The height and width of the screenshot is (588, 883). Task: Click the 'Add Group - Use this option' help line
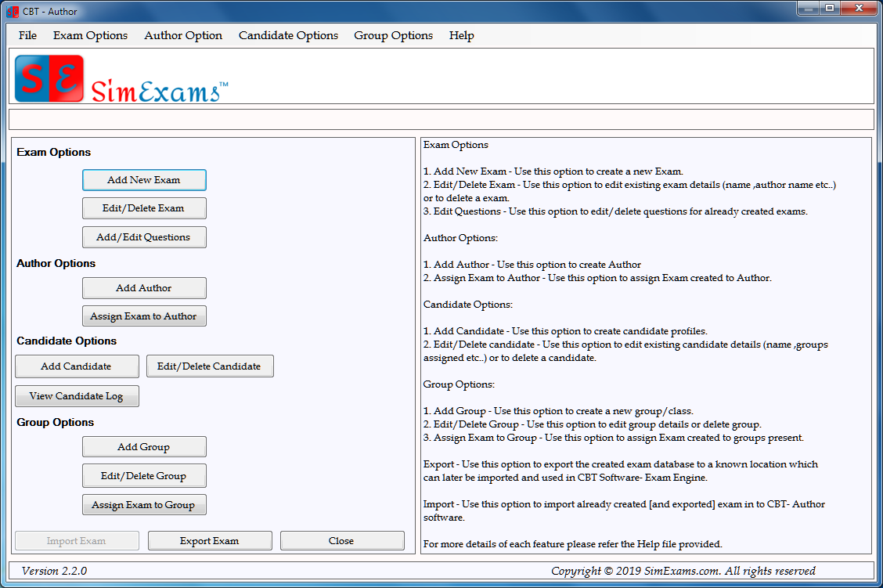click(558, 411)
